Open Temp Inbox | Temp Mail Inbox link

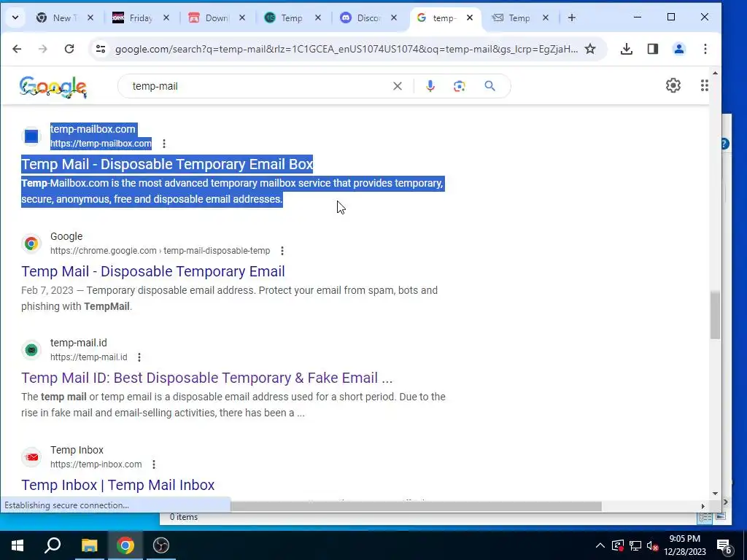[x=117, y=485]
